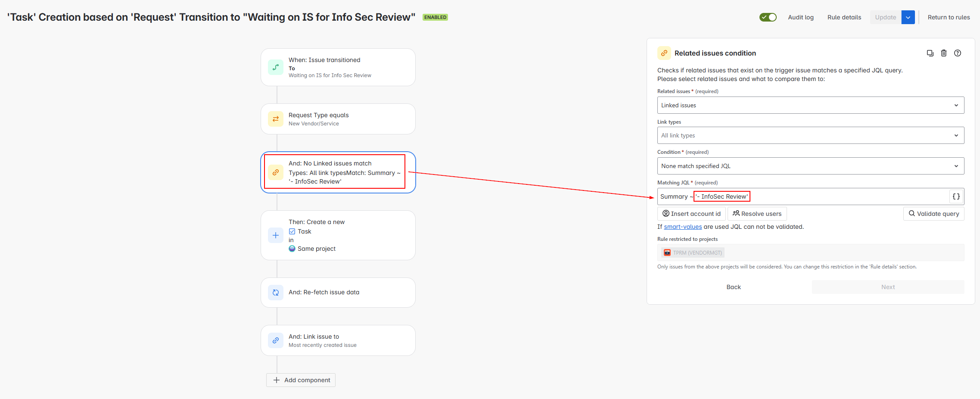Click the Next button
The width and height of the screenshot is (980, 399).
point(888,287)
